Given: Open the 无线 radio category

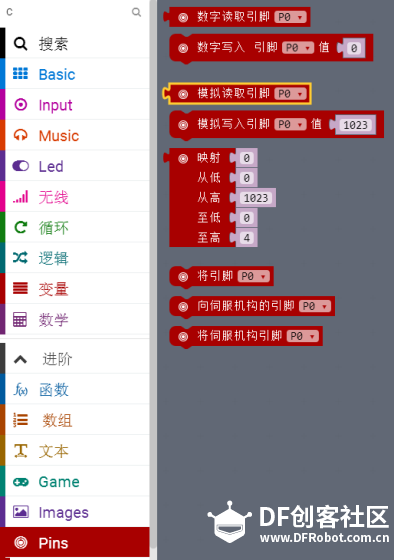Looking at the screenshot, I should (75, 197).
